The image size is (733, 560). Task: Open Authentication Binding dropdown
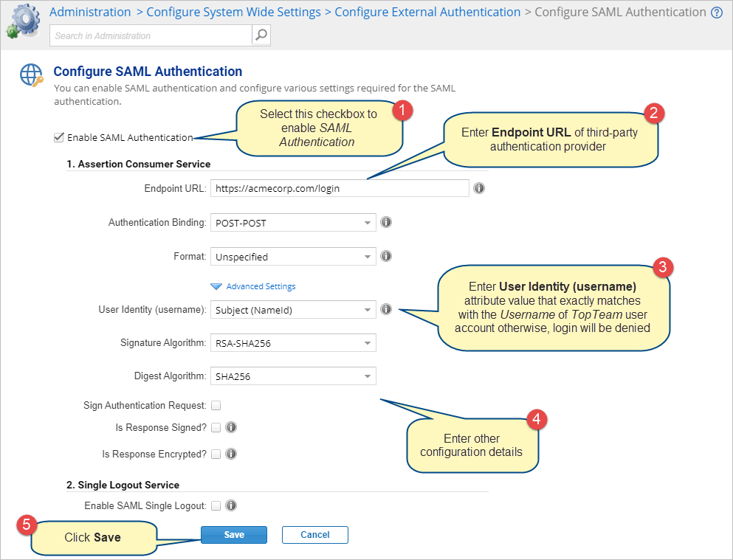coord(293,223)
